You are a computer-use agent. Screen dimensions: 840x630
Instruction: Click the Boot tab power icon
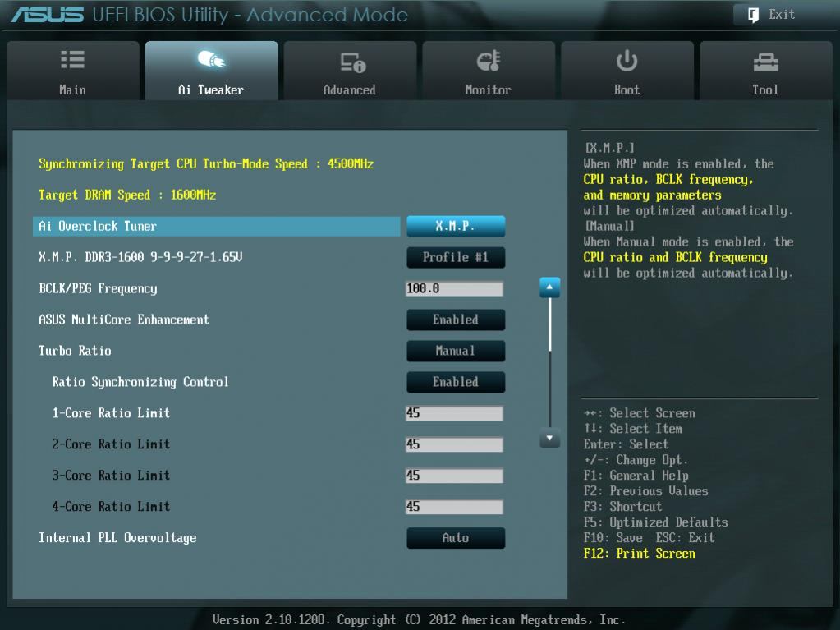coord(627,61)
